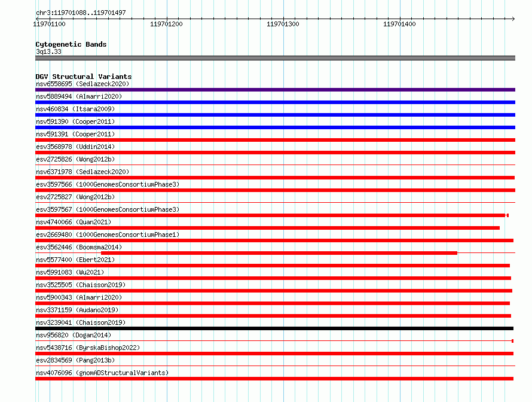Select esv2725827 (Wong2012b) label
This screenshot has height=402, width=532.
(75, 197)
